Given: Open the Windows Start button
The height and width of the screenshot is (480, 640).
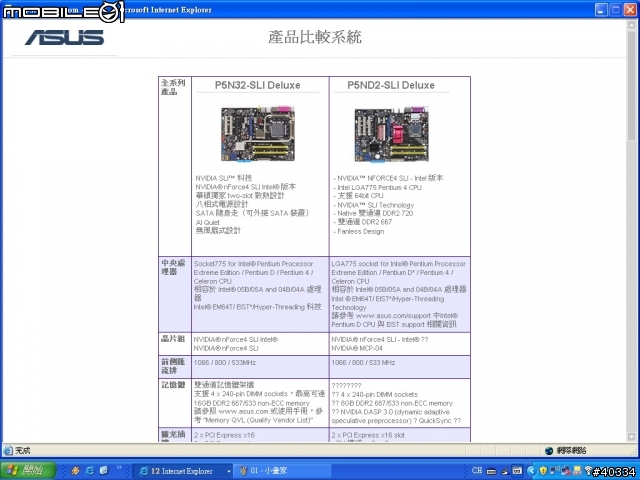Looking at the screenshot, I should 27,471.
